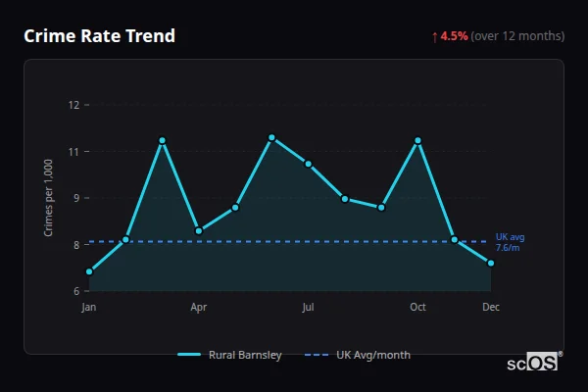Select the April data point marker
This screenshot has height=392, width=588.
[x=199, y=231]
